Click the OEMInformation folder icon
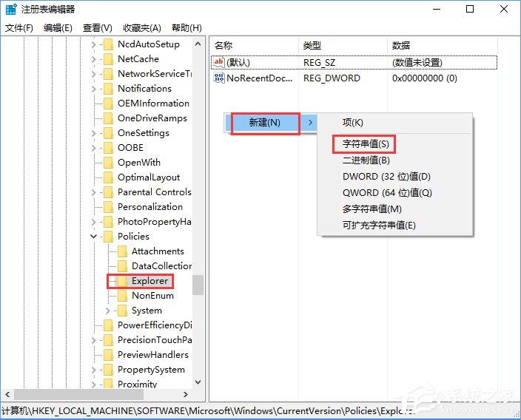521x420 pixels. pyautogui.click(x=108, y=104)
